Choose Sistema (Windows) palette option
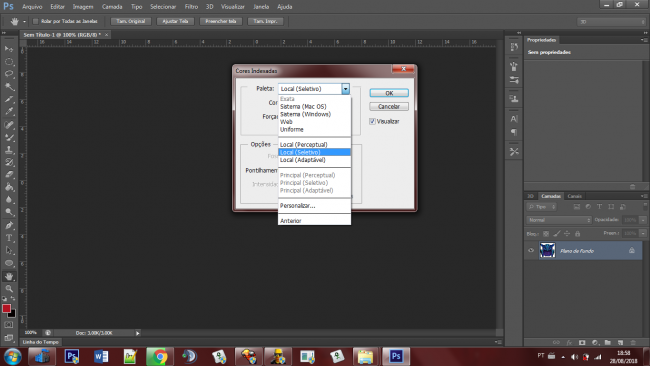The image size is (650, 366). [315, 114]
